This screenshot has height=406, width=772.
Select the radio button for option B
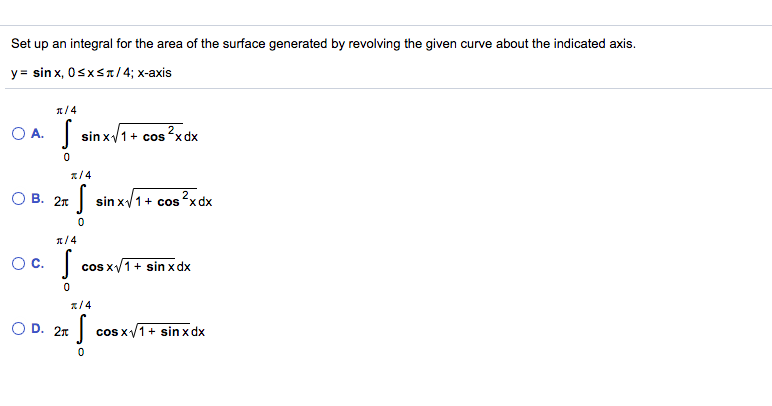point(19,200)
